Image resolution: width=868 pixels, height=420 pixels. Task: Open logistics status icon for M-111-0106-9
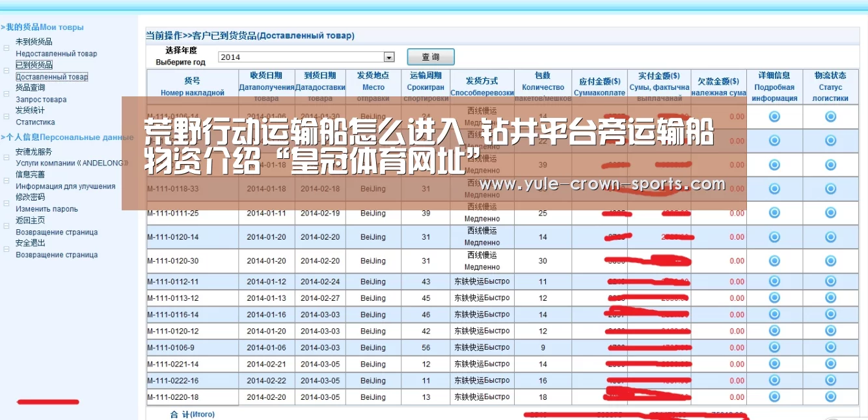[x=830, y=348]
